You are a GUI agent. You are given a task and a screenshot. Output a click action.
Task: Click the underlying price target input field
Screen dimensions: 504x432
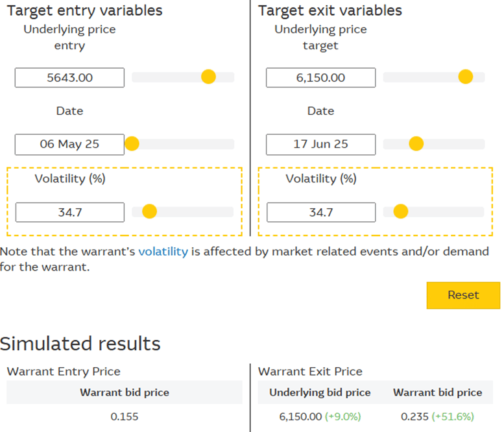320,78
